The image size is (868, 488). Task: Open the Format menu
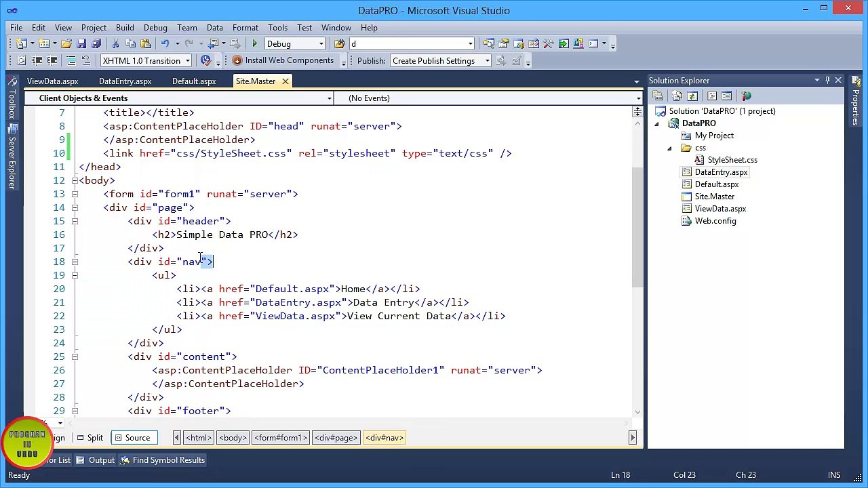point(245,28)
